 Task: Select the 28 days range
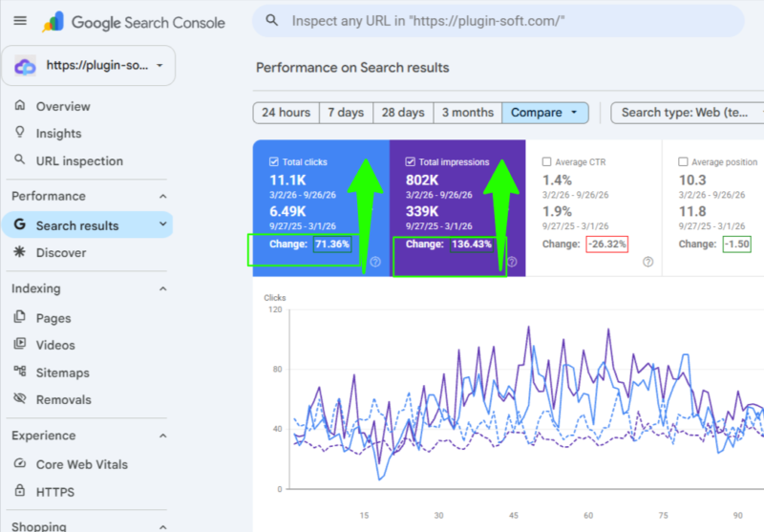[403, 113]
